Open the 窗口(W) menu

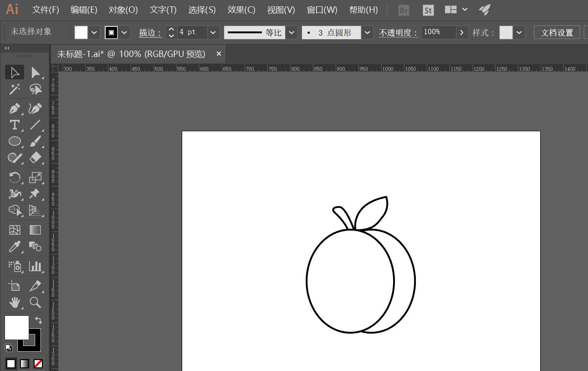click(x=322, y=10)
